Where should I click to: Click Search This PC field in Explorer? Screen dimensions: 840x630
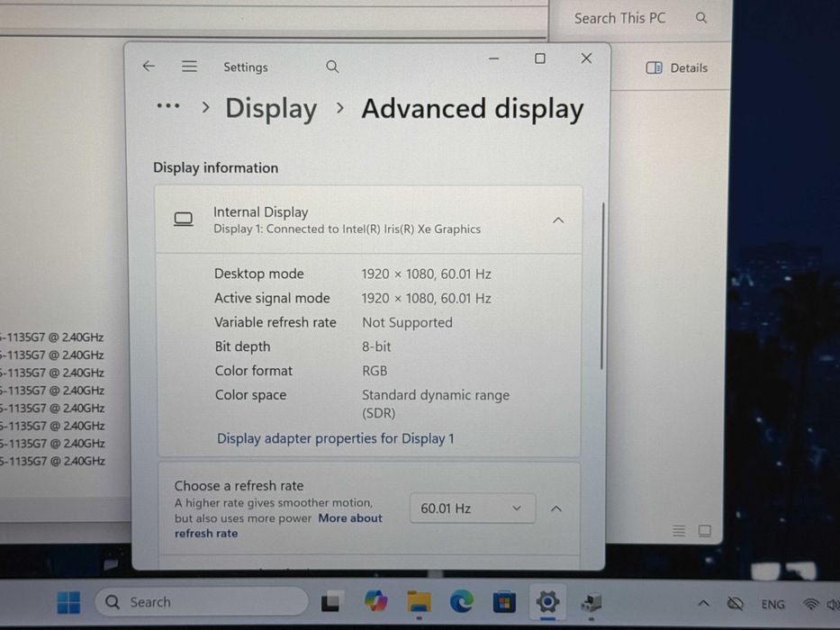pos(619,18)
